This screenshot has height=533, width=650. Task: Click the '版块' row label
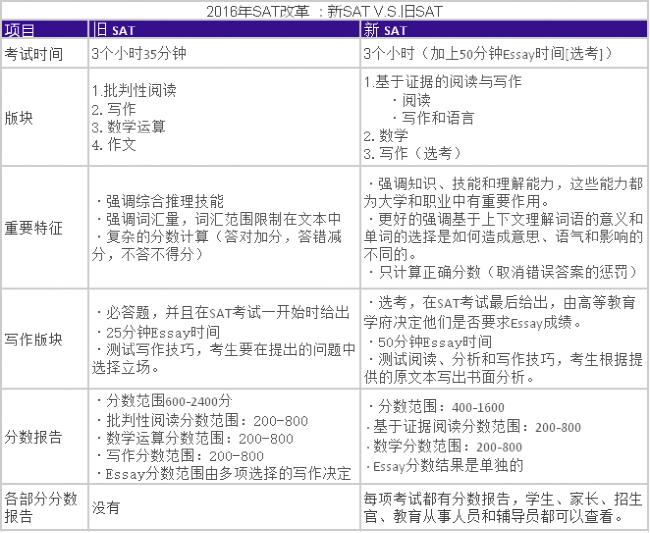18,118
